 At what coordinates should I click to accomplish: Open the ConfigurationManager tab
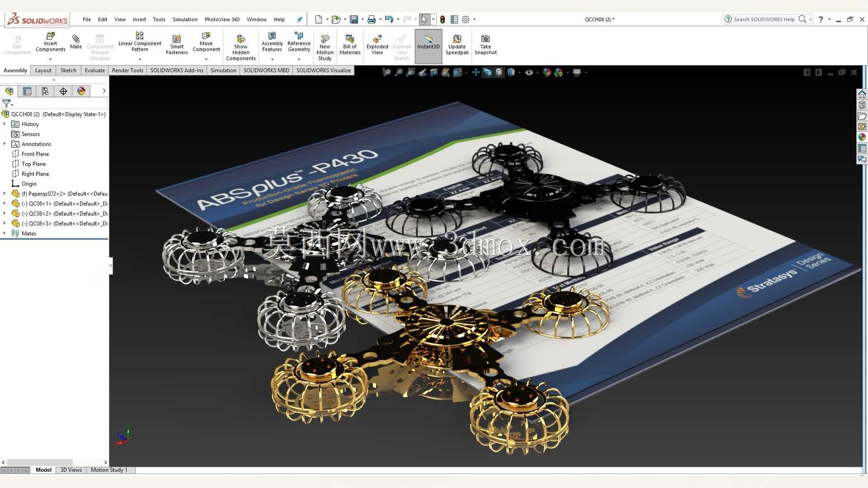pos(45,91)
